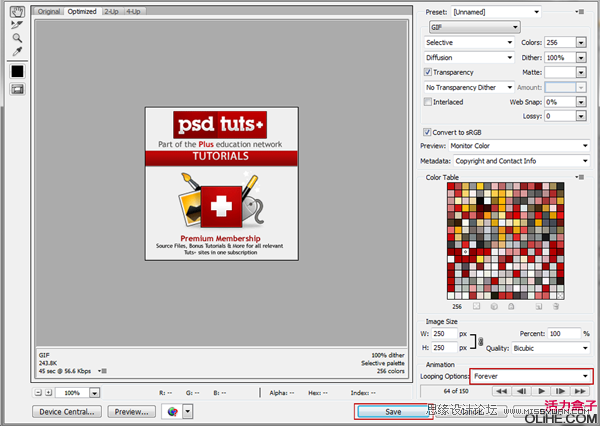This screenshot has width=600, height=426.
Task: Click the Percent input field
Action: click(x=564, y=334)
